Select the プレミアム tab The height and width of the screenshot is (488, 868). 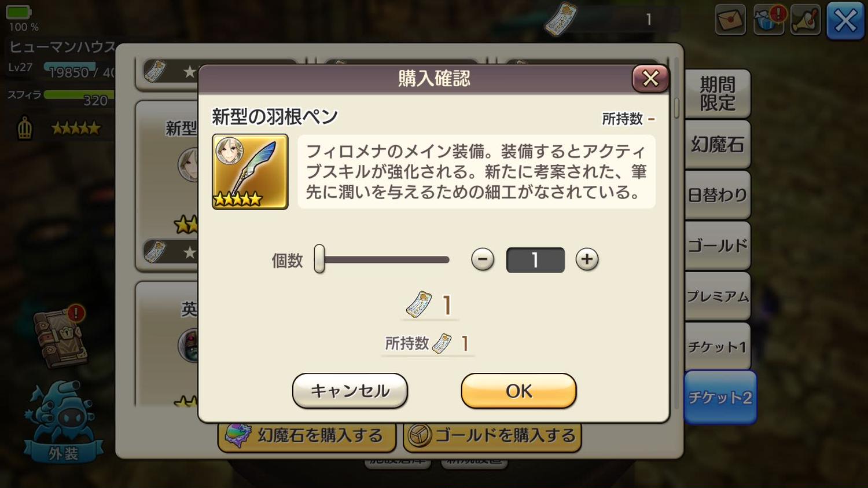pyautogui.click(x=718, y=296)
